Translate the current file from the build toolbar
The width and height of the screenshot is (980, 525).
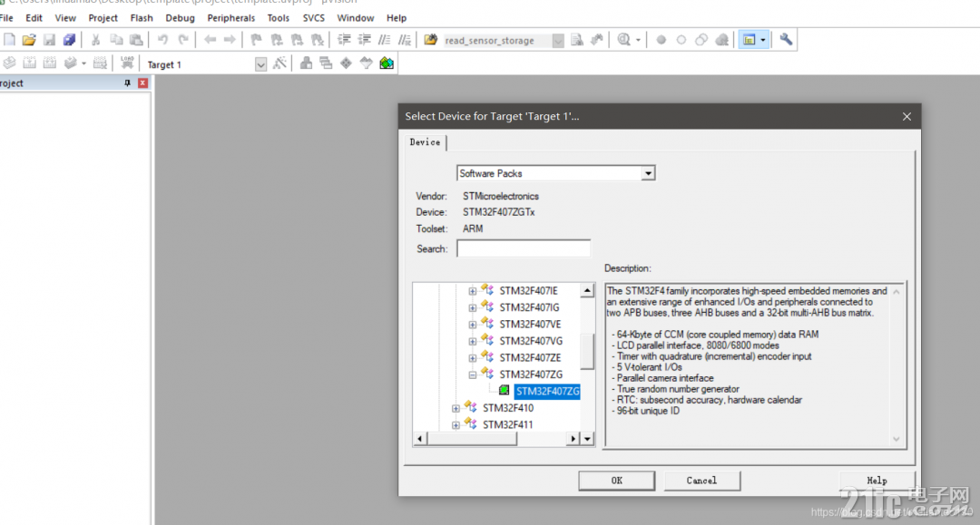coord(9,63)
